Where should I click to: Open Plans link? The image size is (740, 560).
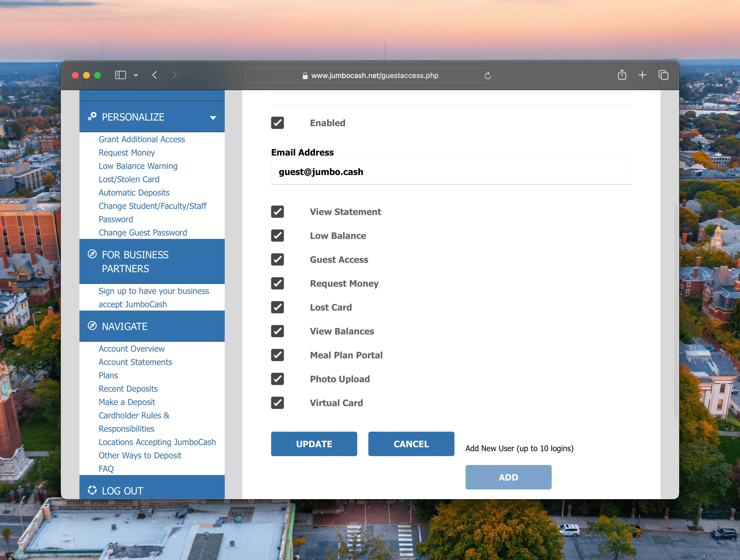[108, 375]
